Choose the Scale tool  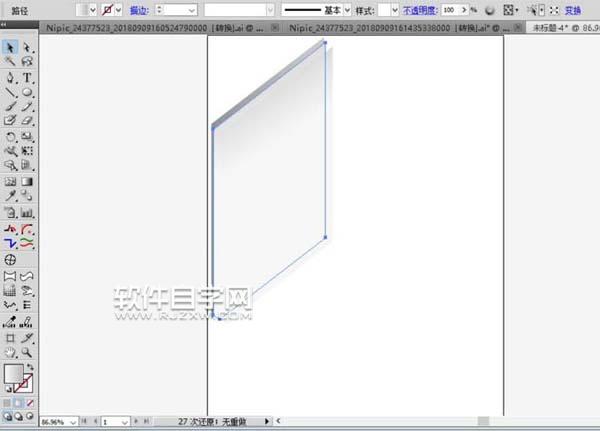coord(27,137)
